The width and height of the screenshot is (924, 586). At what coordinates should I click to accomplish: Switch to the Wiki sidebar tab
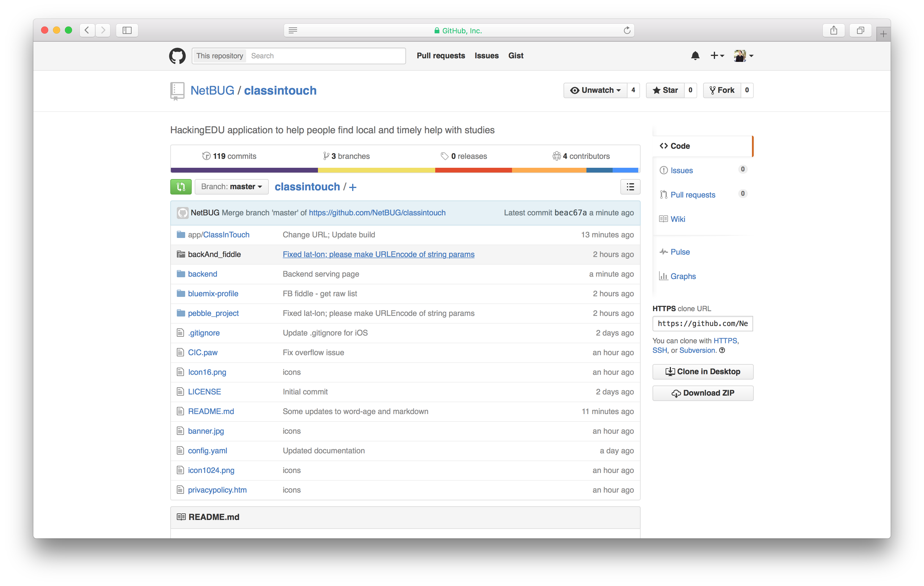tap(678, 219)
